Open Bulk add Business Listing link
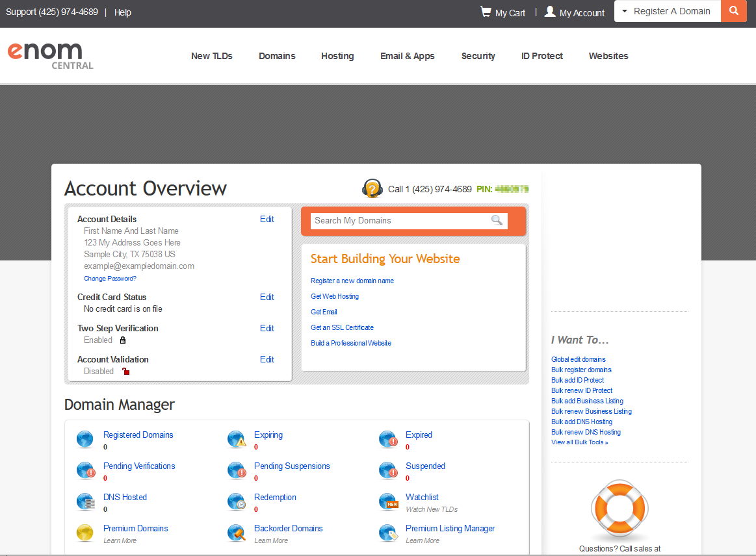 tap(587, 401)
